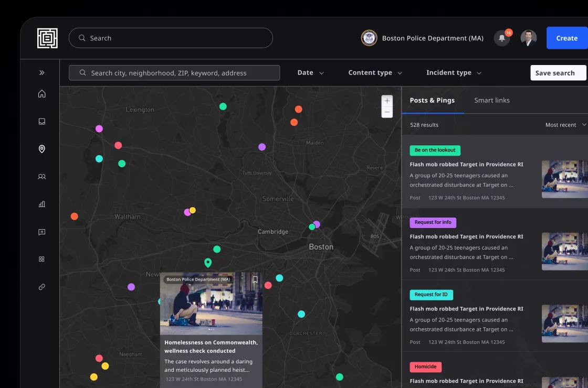Viewport: 588px width, 388px height.
Task: Expand the sidebar with double chevron
Action: coord(42,73)
